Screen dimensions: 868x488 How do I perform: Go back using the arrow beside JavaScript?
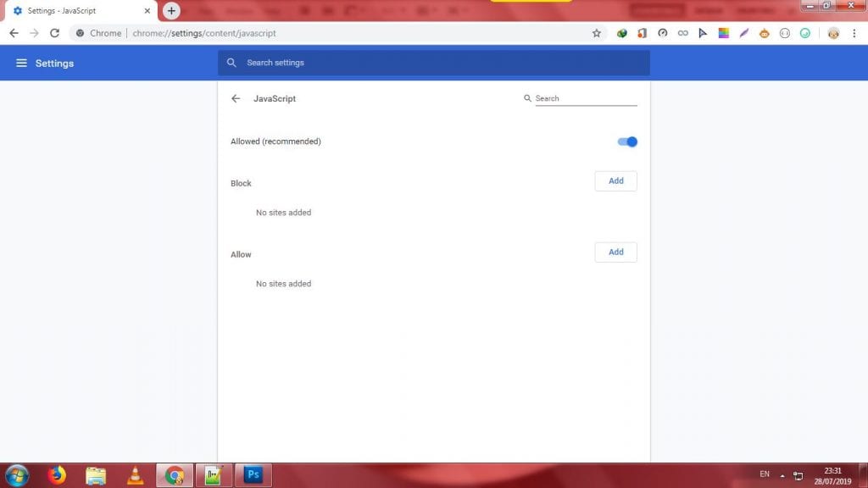coord(236,98)
